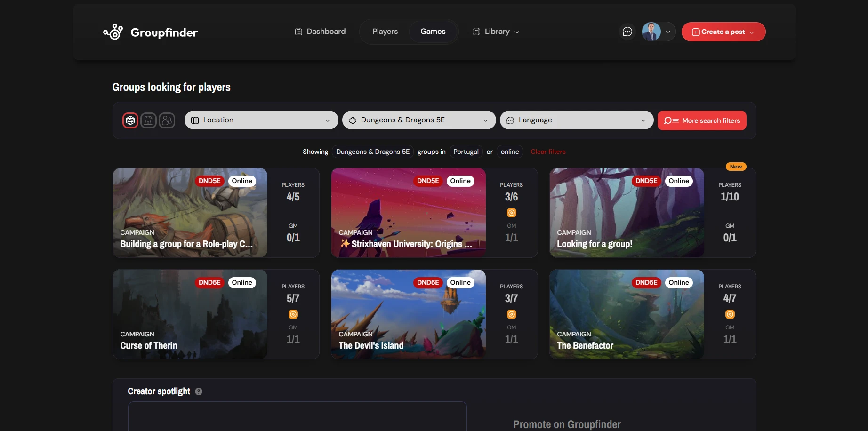Click the Creator spotlight heading
868x431 pixels.
(159, 391)
